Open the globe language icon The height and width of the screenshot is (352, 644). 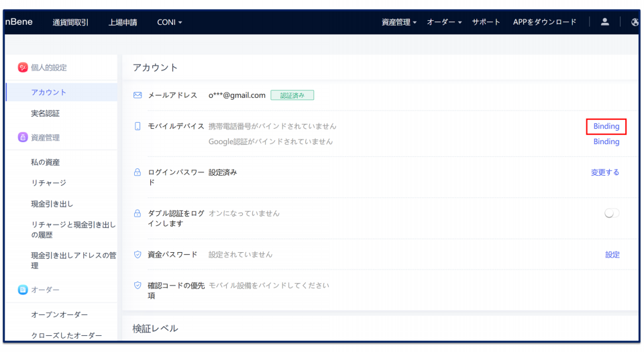(x=635, y=22)
